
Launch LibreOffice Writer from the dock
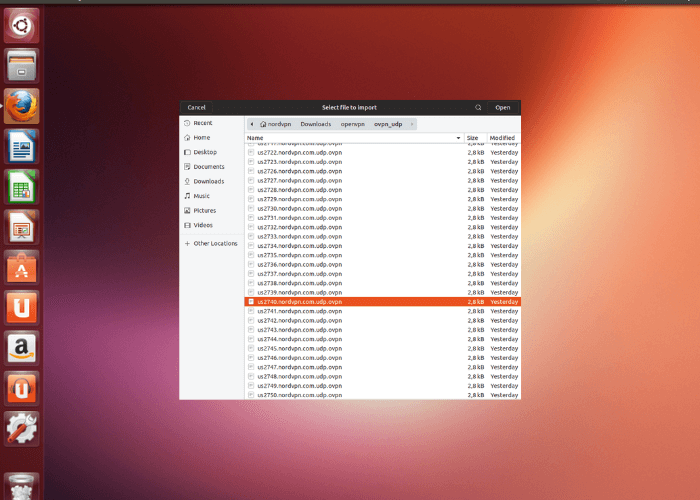pyautogui.click(x=21, y=146)
